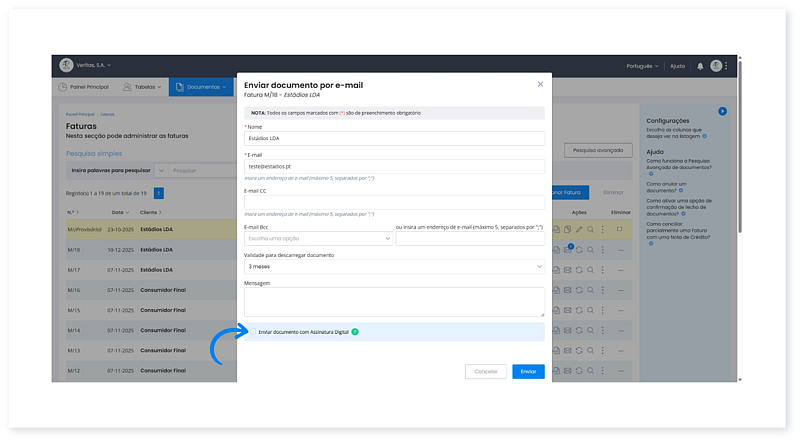Open the user avatar menu in header

(716, 65)
